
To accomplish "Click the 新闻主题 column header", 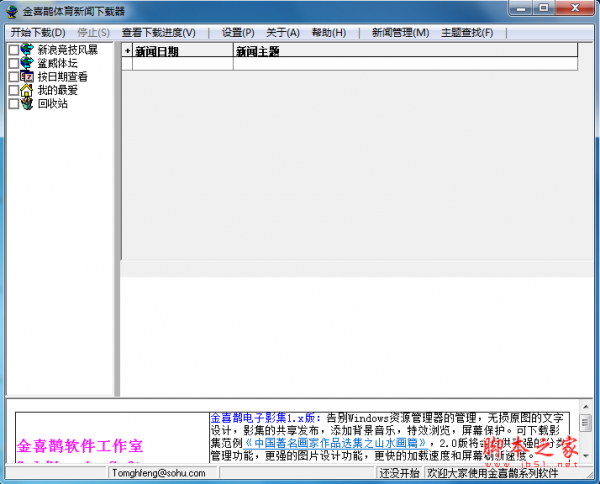I will point(405,51).
